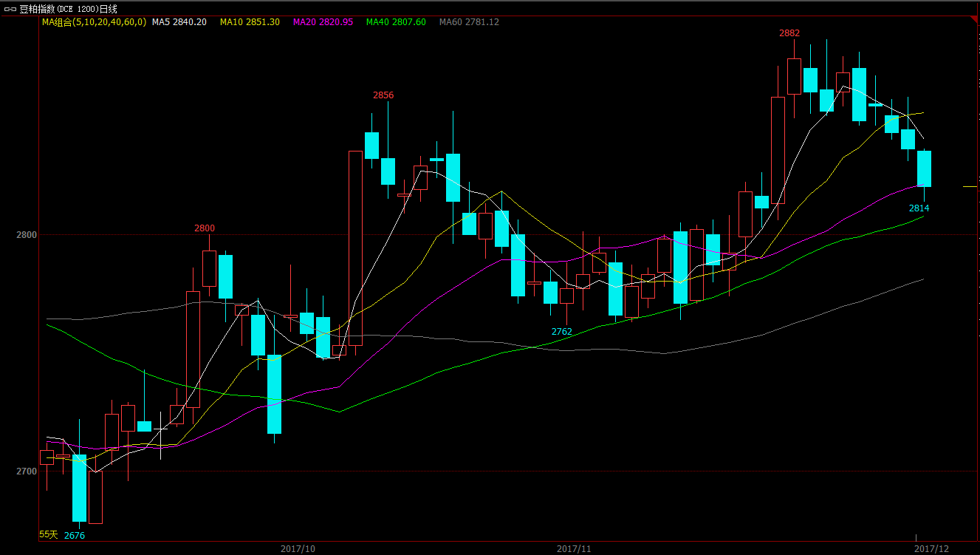Click the red candle below the 2882 label
Screen dimensions: 980x555
(794, 76)
